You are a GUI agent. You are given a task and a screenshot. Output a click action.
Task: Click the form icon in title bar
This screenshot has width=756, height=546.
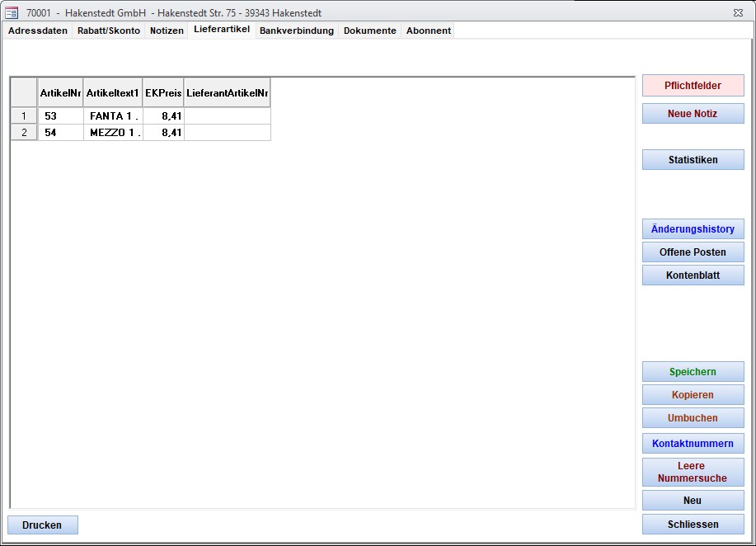(12, 12)
